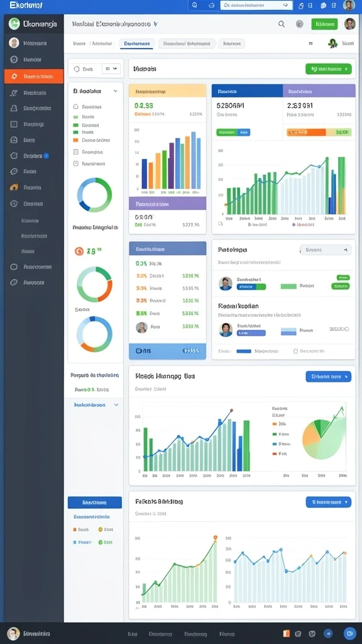
Task: Click the blue button in the lower left panel
Action: (x=95, y=502)
